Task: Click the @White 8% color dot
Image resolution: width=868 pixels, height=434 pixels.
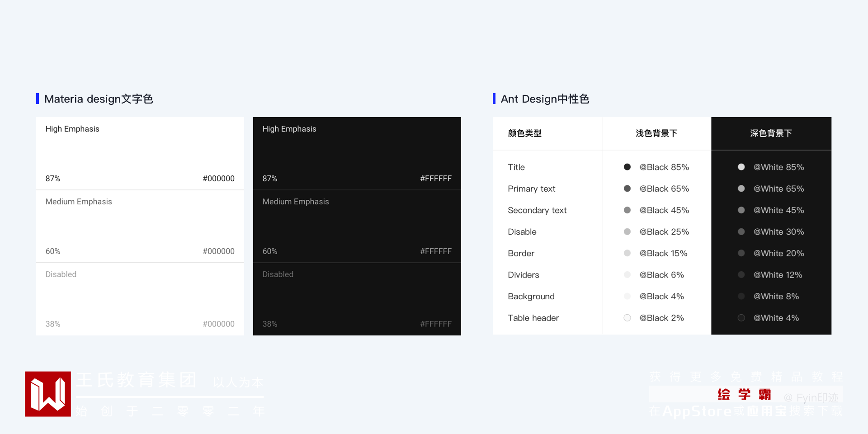Action: coord(741,296)
